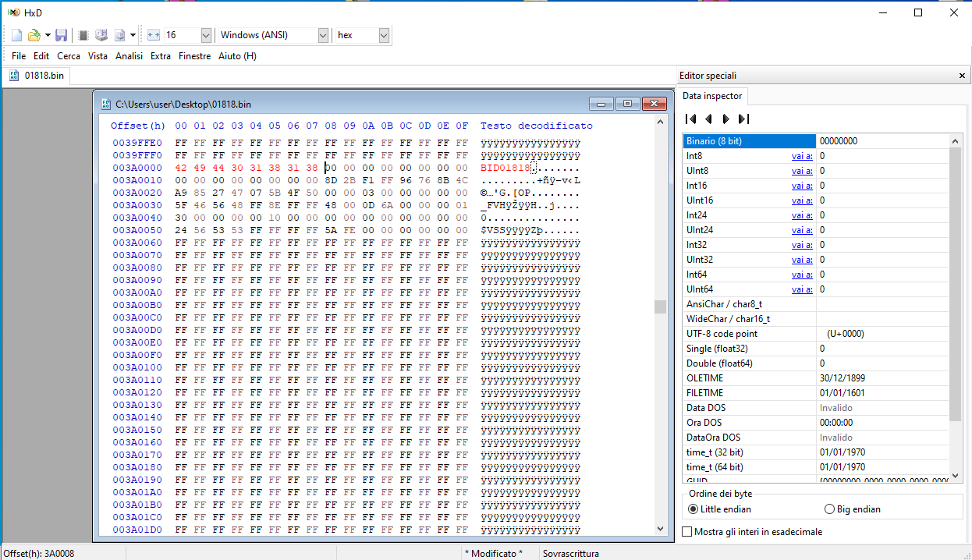972x560 pixels.
Task: Select the Big endian radio button
Action: tap(829, 509)
